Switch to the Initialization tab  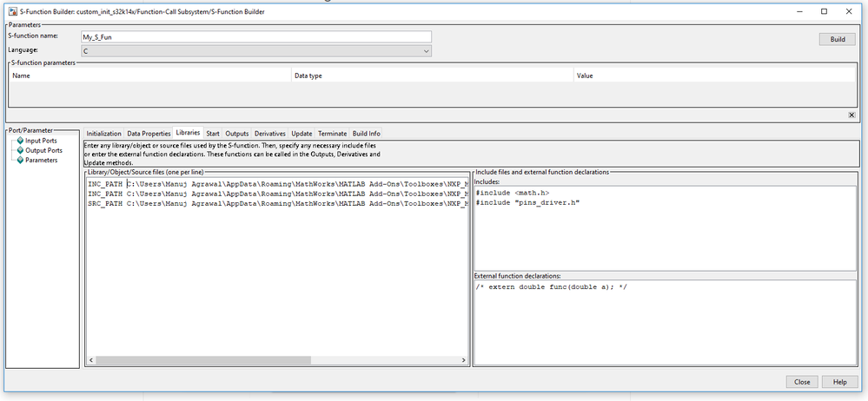pyautogui.click(x=103, y=134)
